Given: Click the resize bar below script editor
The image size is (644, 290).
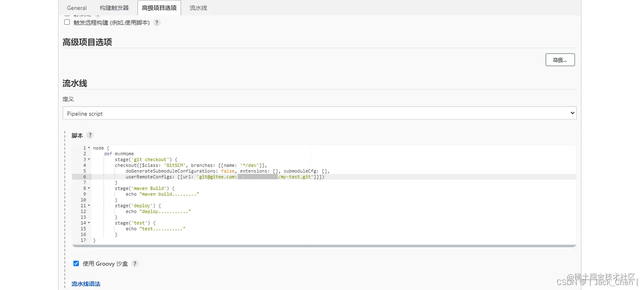Looking at the screenshot, I should pyautogui.click(x=324, y=246).
